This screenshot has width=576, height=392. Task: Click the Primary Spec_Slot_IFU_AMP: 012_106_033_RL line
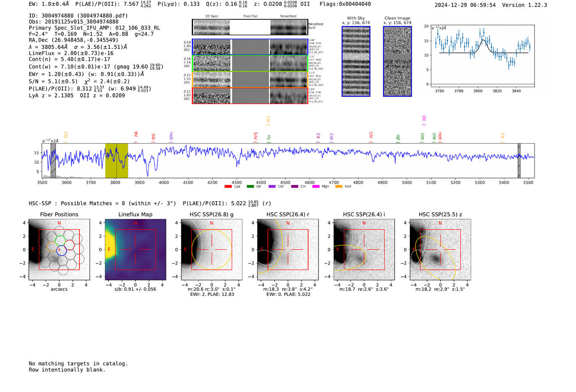coord(94,28)
